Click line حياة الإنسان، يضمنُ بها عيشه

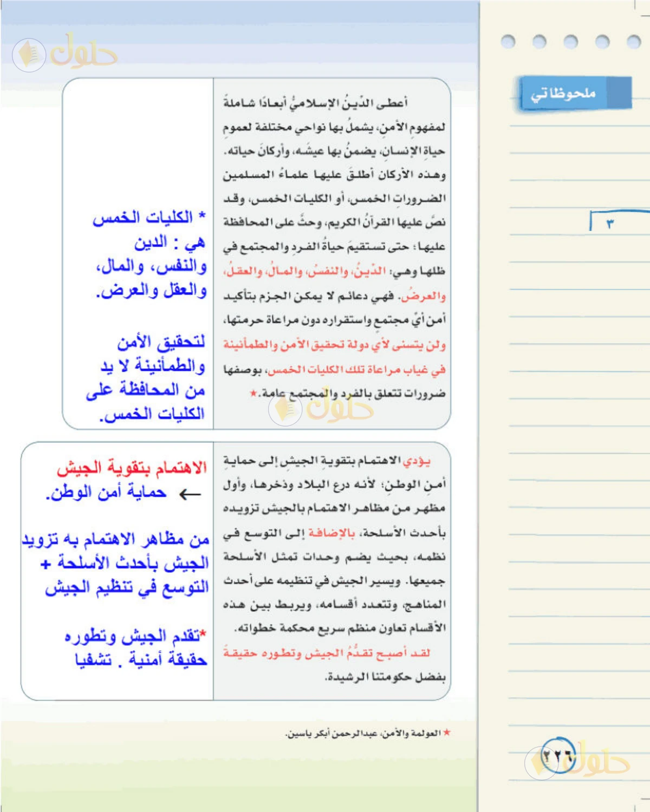pyautogui.click(x=334, y=151)
